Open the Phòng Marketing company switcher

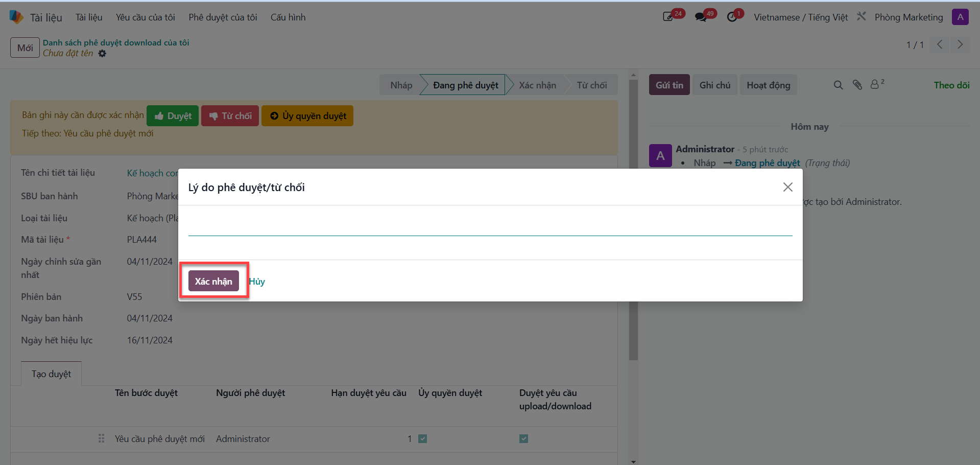(909, 17)
